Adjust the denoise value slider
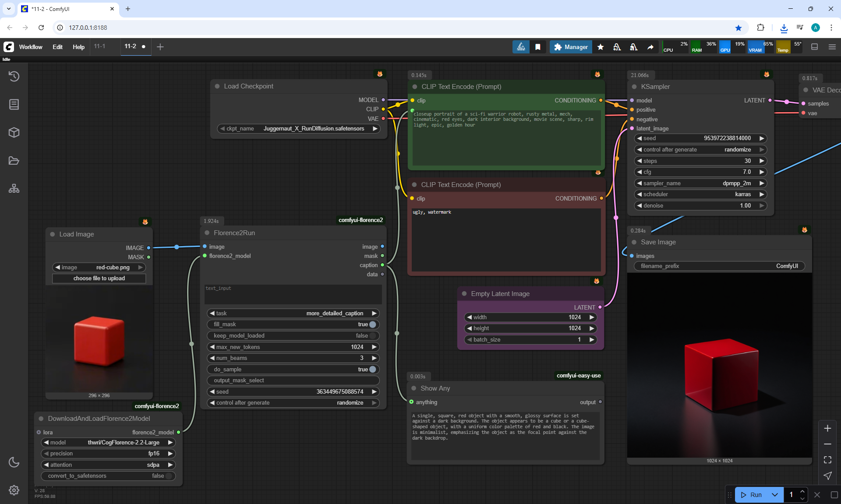 (700, 206)
